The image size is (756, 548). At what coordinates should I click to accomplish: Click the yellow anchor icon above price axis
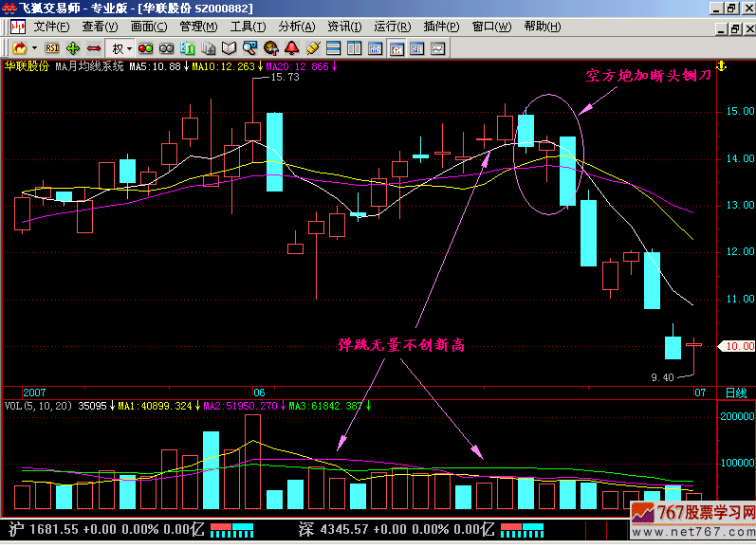pos(720,67)
